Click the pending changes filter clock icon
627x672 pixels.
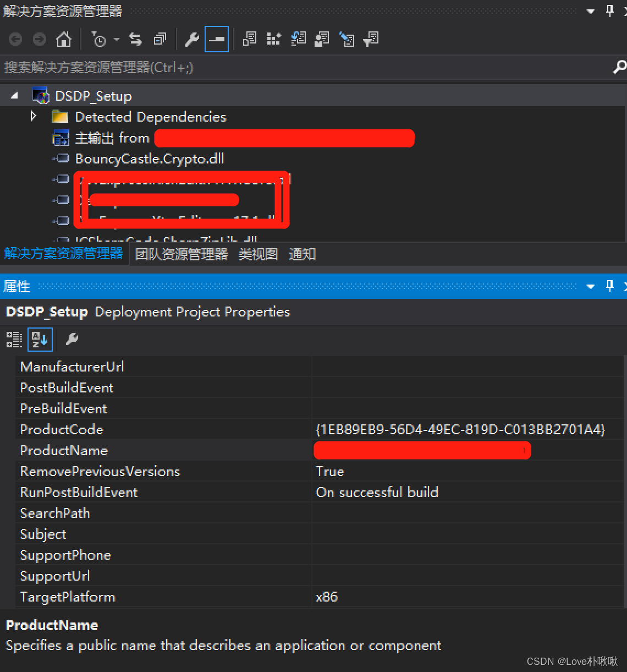point(99,40)
